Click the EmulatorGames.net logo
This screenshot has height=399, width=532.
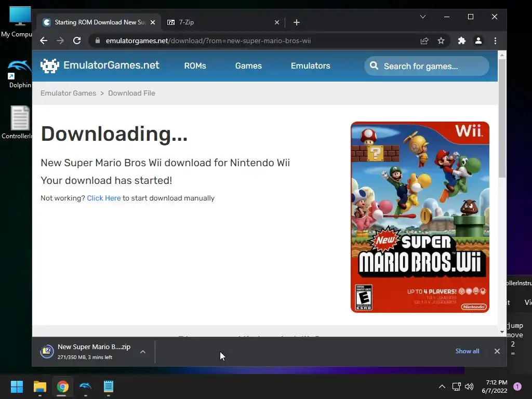pyautogui.click(x=100, y=65)
